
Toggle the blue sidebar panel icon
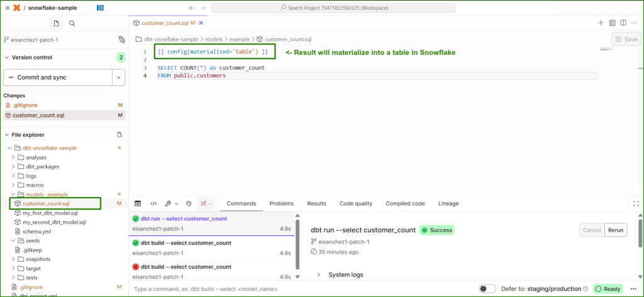click(100, 8)
